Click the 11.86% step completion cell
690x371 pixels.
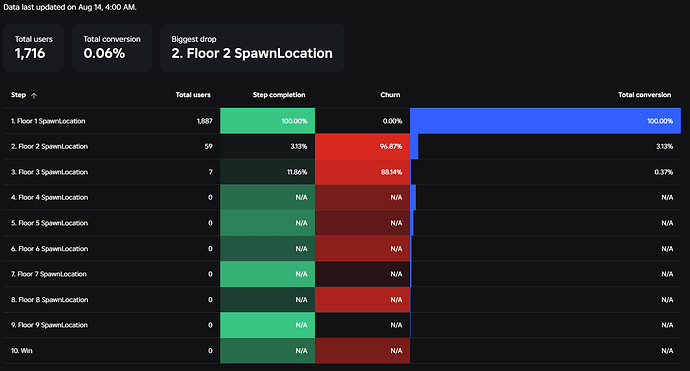pyautogui.click(x=268, y=172)
